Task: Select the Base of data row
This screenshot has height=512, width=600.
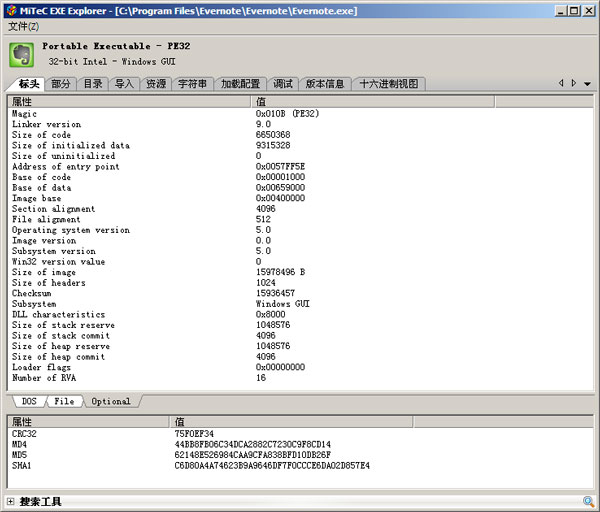Action: point(300,188)
